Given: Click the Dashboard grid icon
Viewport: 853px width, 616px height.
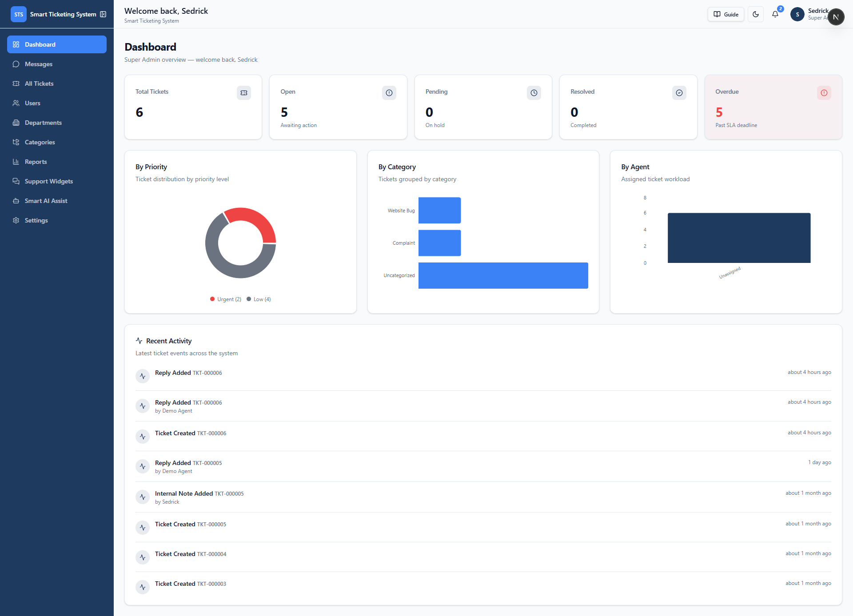Looking at the screenshot, I should click(x=16, y=44).
